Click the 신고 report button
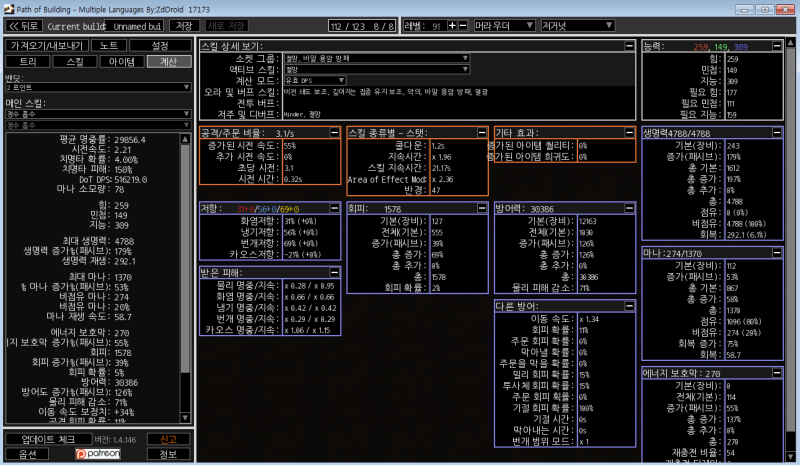Screen dimensions: 800x465 tap(168, 439)
